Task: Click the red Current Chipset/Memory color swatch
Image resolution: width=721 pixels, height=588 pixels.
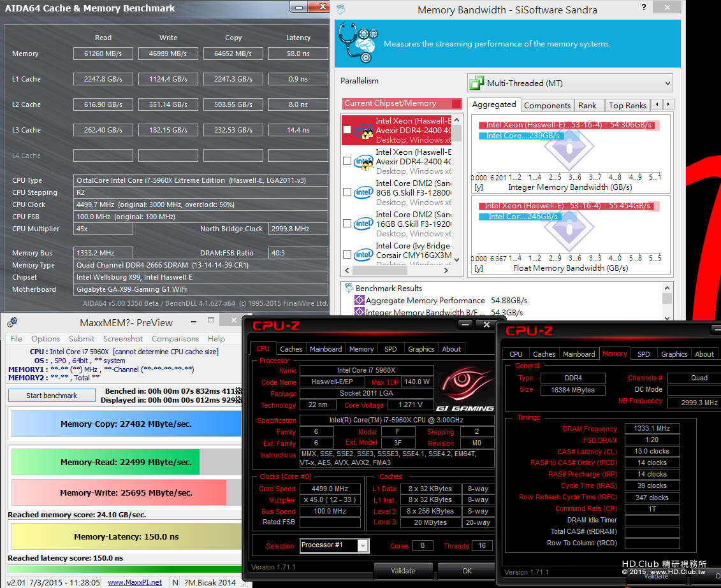Action: 456,103
